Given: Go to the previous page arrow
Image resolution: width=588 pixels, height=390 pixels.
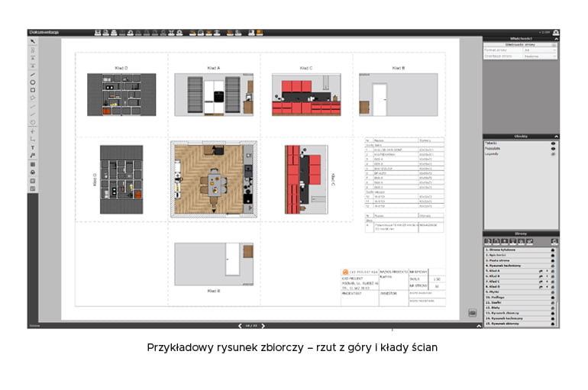Looking at the screenshot, I should coord(239,326).
